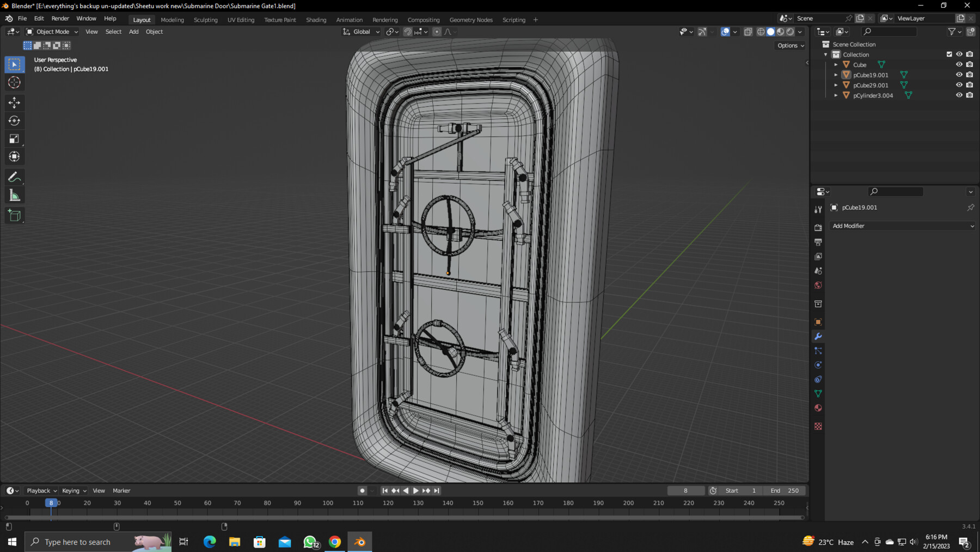Hide pCube29.001 with its eye toggle
This screenshot has width=980, height=552.
coord(959,85)
